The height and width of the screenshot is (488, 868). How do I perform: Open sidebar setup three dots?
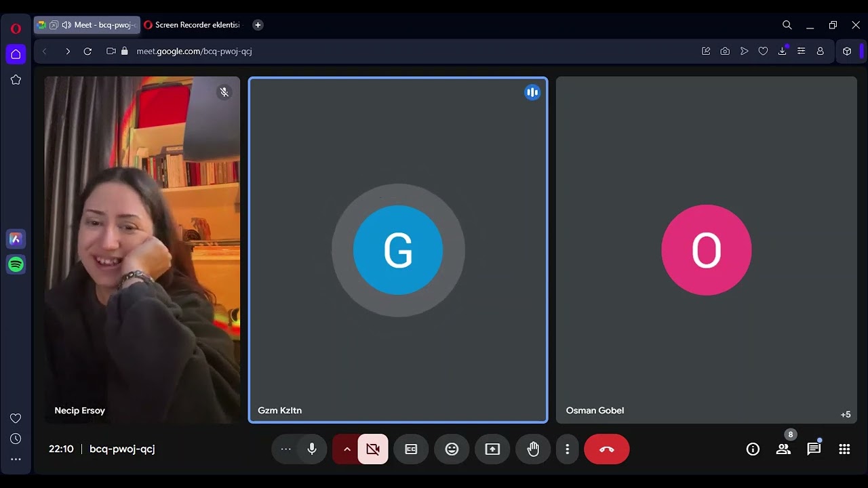[16, 459]
